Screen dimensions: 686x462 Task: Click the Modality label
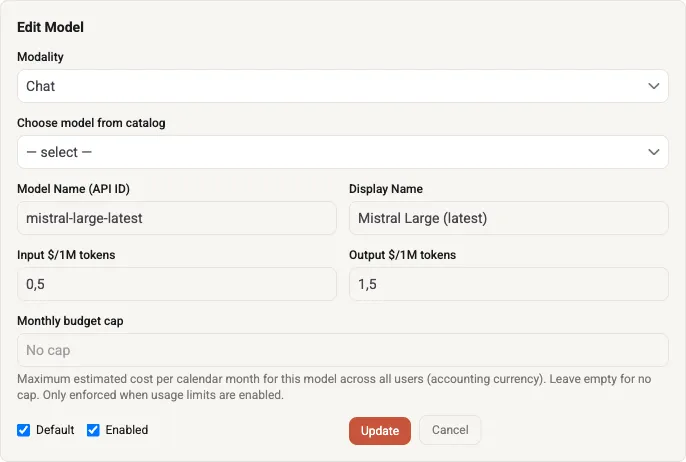click(x=40, y=57)
